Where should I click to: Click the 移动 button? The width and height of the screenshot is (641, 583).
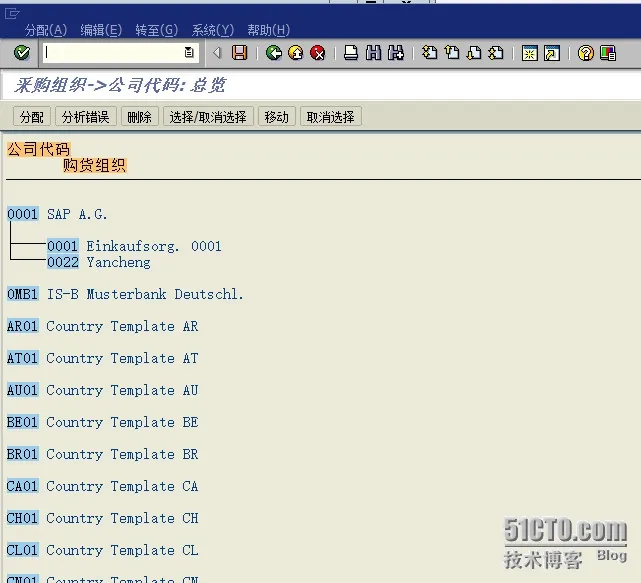[x=276, y=117]
